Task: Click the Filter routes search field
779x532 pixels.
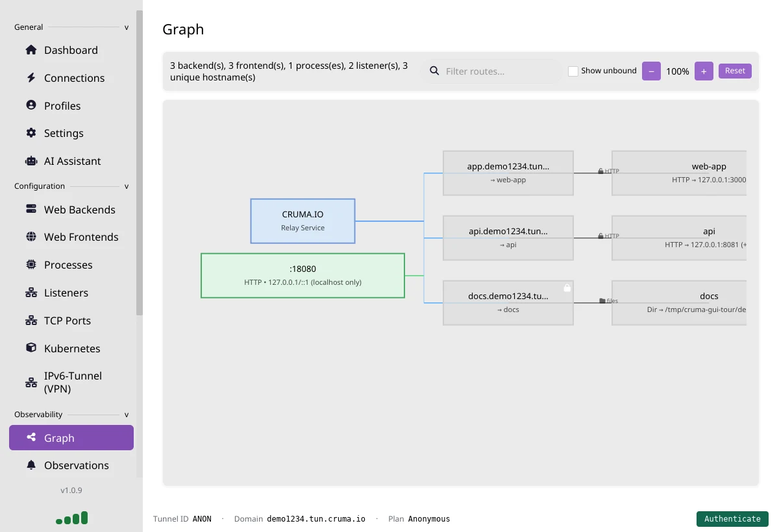Action: point(492,71)
